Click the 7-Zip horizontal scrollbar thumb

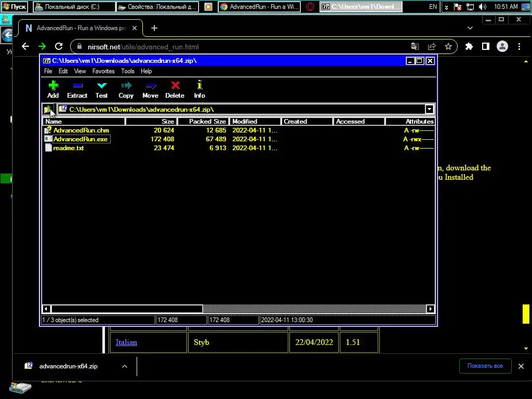tap(127, 309)
